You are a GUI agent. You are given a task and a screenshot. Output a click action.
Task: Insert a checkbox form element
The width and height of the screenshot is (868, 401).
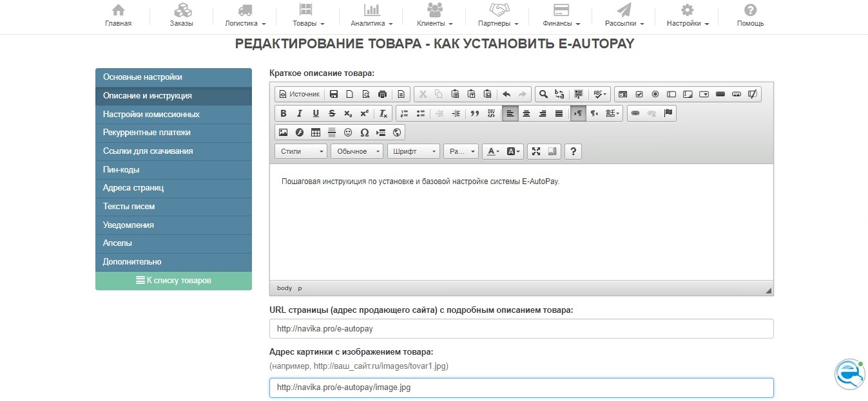pyautogui.click(x=639, y=94)
